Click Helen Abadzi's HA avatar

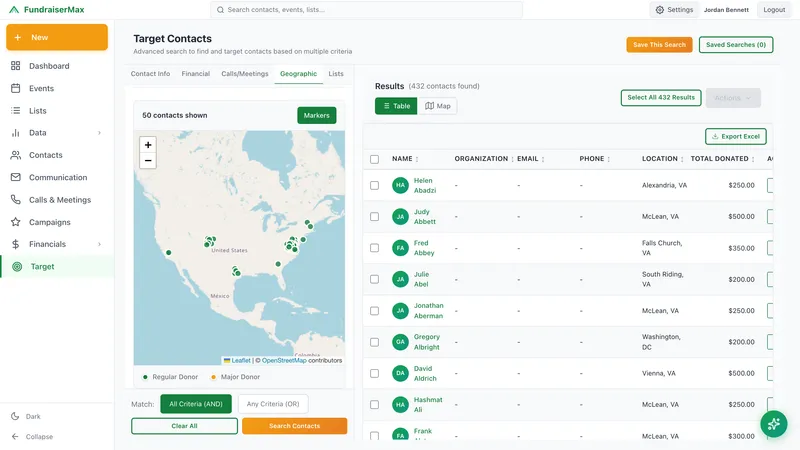pos(401,185)
